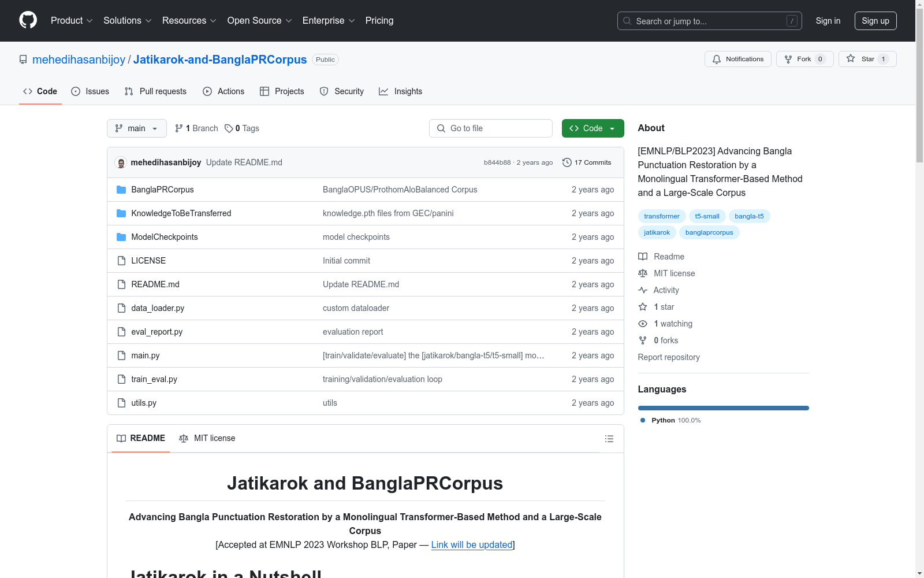Expand the Open Source menu
The image size is (924, 578).
point(260,21)
